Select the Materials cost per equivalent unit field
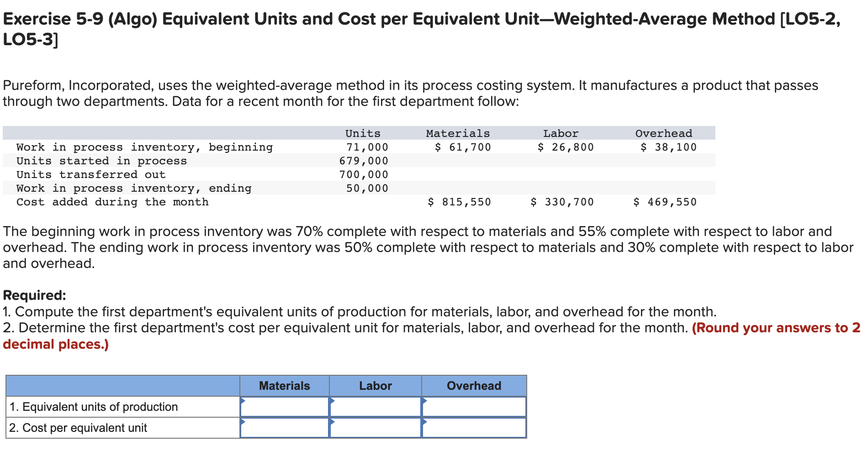 coord(286,428)
